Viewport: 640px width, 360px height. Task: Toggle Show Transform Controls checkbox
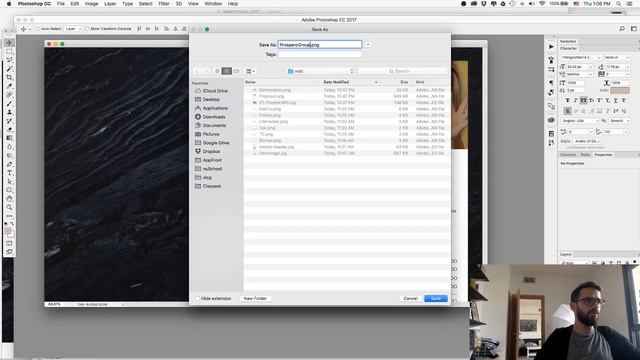coord(87,29)
